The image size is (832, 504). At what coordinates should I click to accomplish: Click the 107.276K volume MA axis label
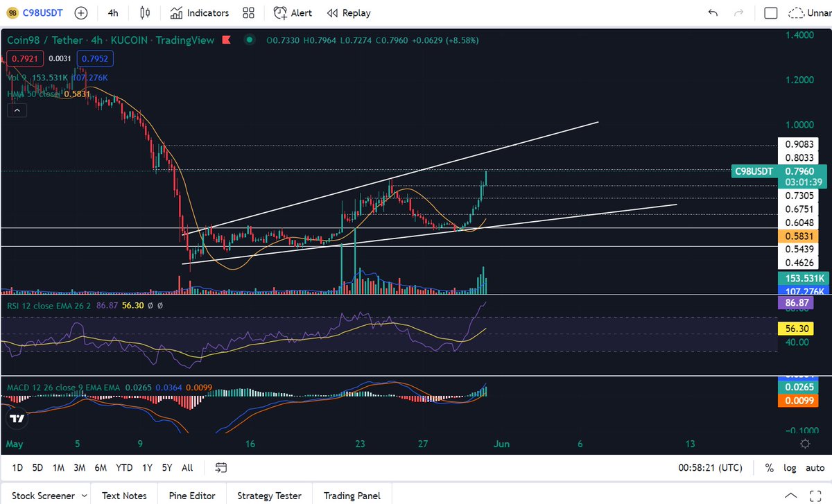click(803, 291)
